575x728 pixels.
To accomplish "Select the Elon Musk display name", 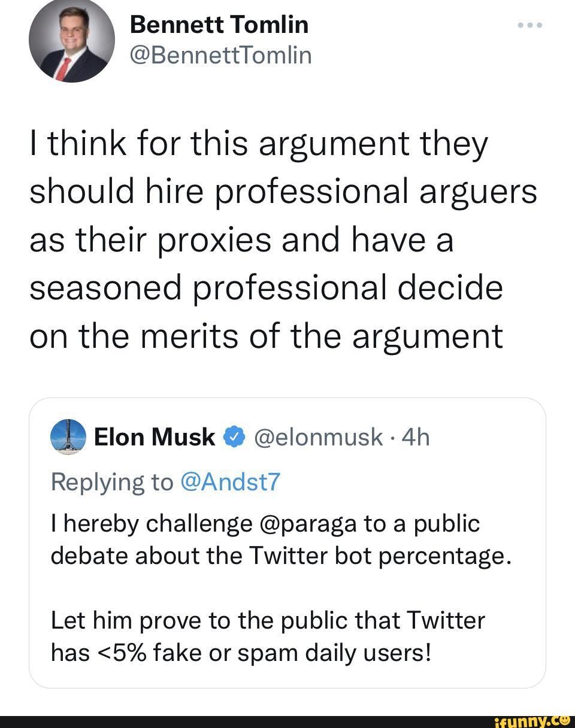I will pyautogui.click(x=155, y=438).
